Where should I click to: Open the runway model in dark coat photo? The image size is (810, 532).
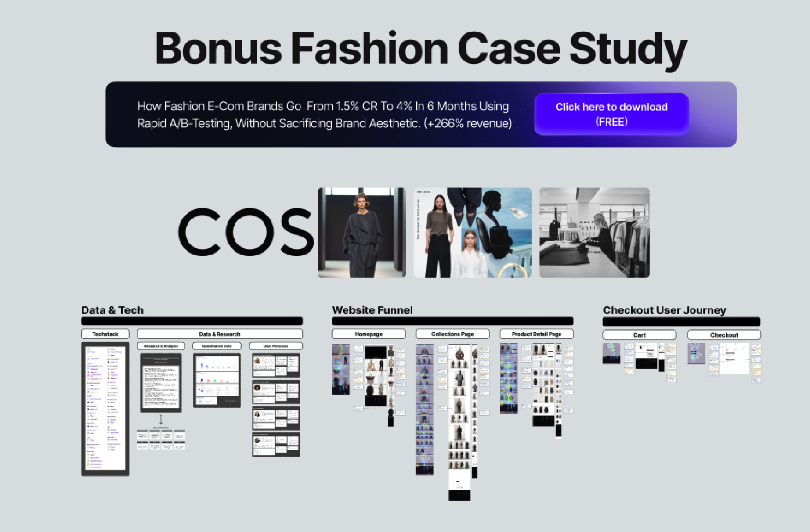(x=362, y=233)
